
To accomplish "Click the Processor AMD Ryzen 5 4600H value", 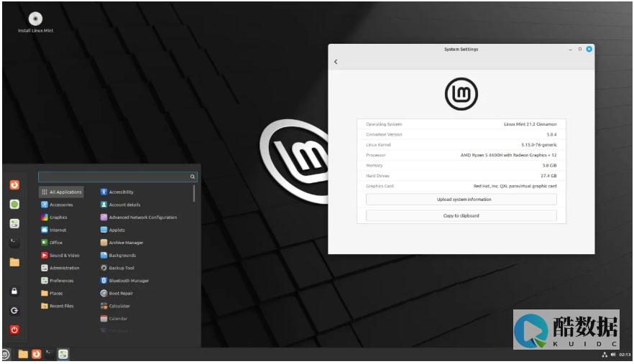I will (509, 155).
